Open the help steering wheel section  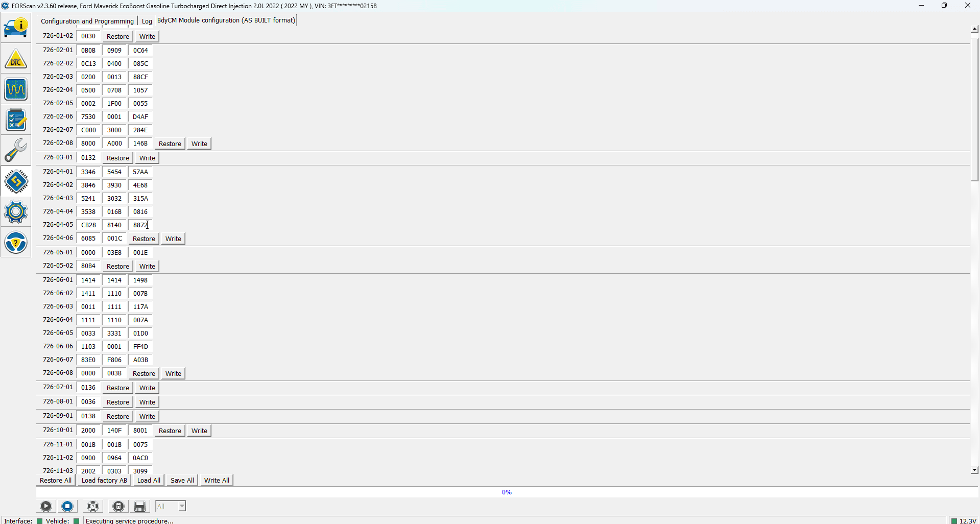coord(16,243)
